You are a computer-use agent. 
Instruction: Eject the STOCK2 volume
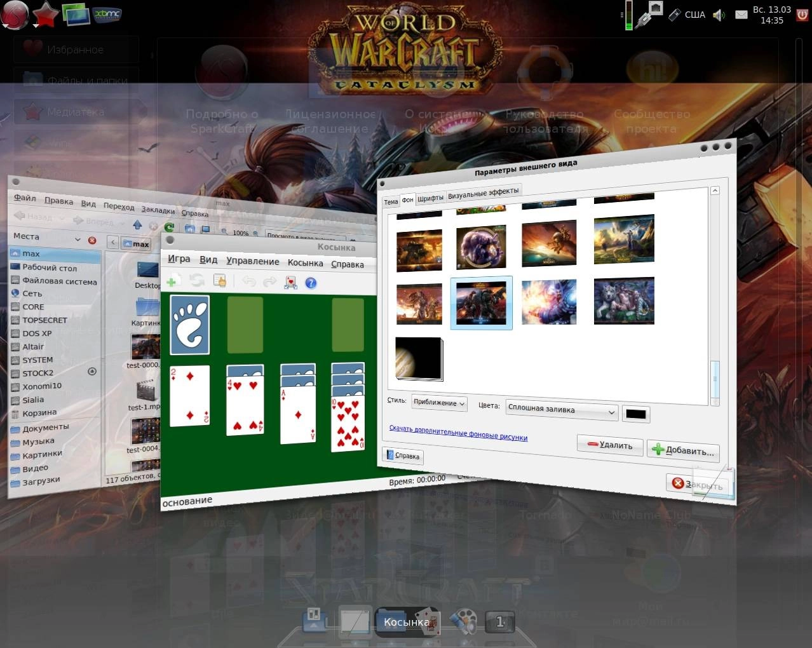[x=92, y=371]
